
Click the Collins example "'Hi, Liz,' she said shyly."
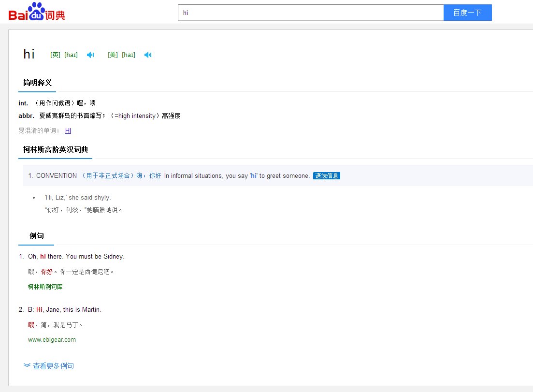click(78, 197)
